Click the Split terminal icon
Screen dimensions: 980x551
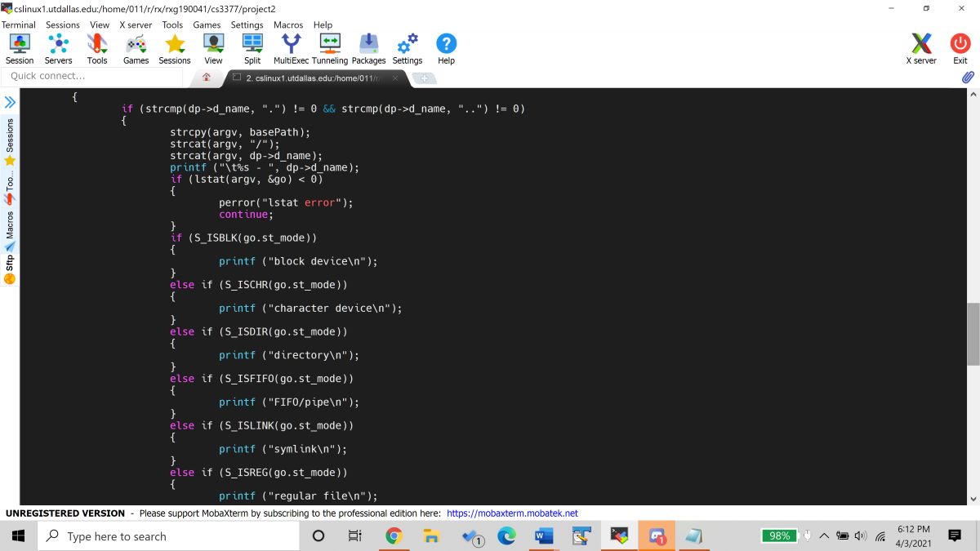click(252, 49)
